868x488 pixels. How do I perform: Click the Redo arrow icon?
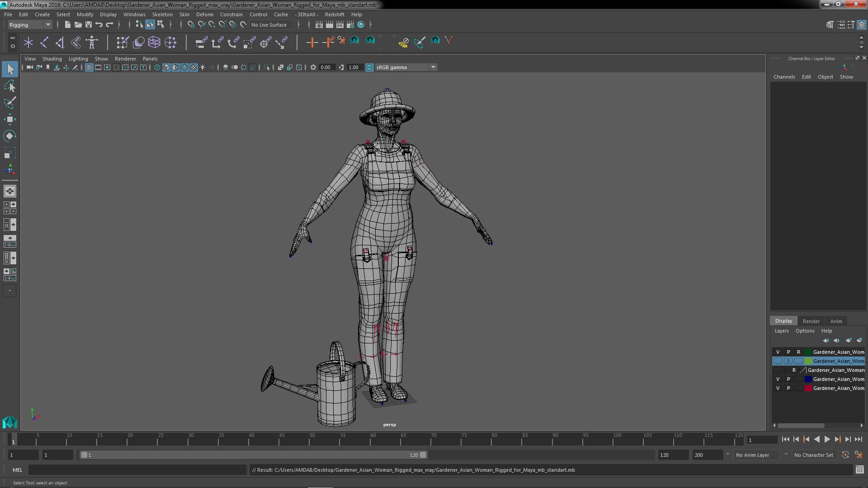109,24
